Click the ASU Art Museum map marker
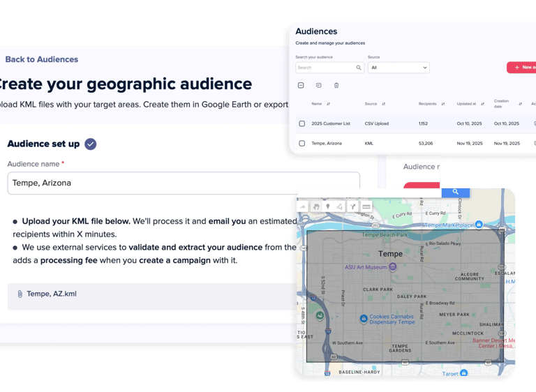Image resolution: width=536 pixels, height=392 pixels. pos(393,267)
